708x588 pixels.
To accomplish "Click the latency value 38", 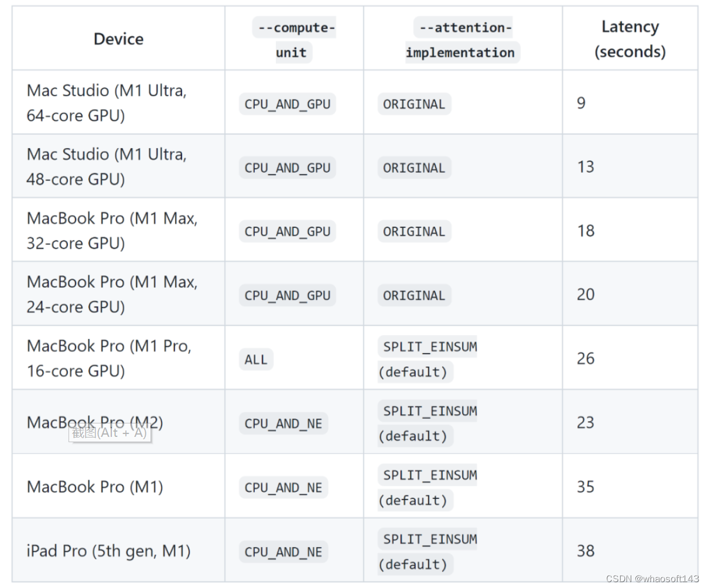I will [x=586, y=551].
